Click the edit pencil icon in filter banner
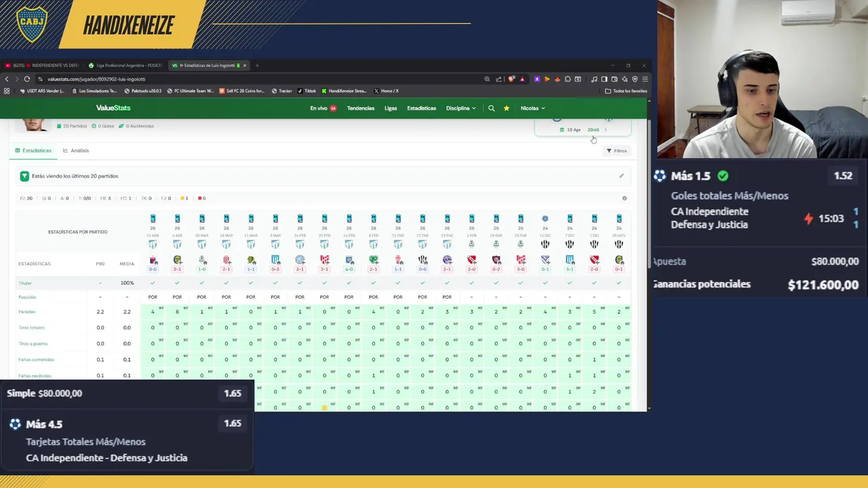Image resolution: width=868 pixels, height=488 pixels. (x=621, y=176)
